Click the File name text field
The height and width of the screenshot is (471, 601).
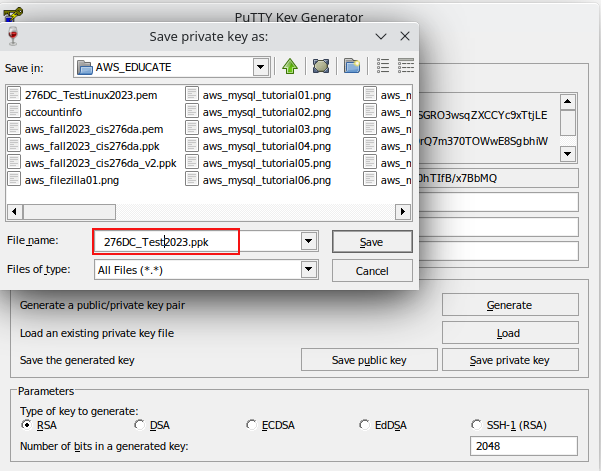[198, 241]
